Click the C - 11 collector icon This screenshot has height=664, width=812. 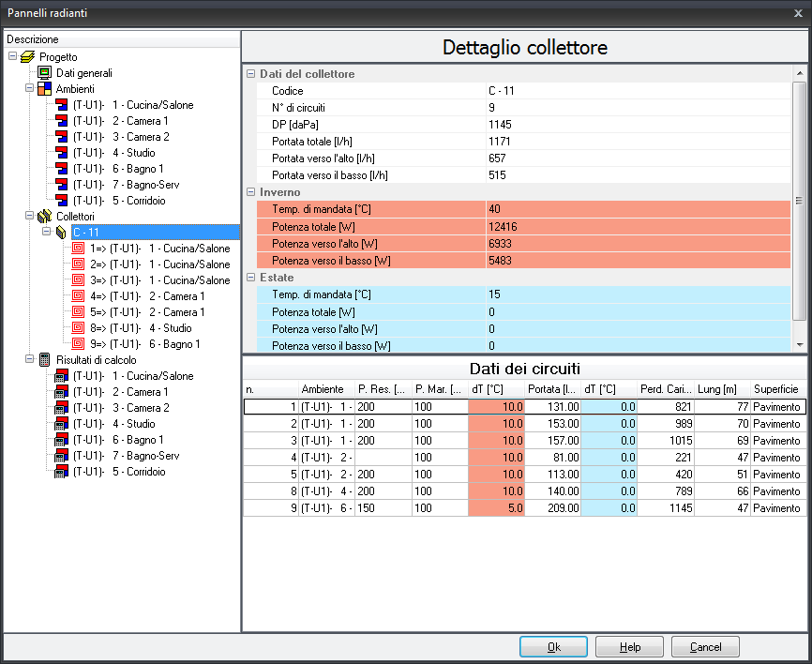pos(61,233)
